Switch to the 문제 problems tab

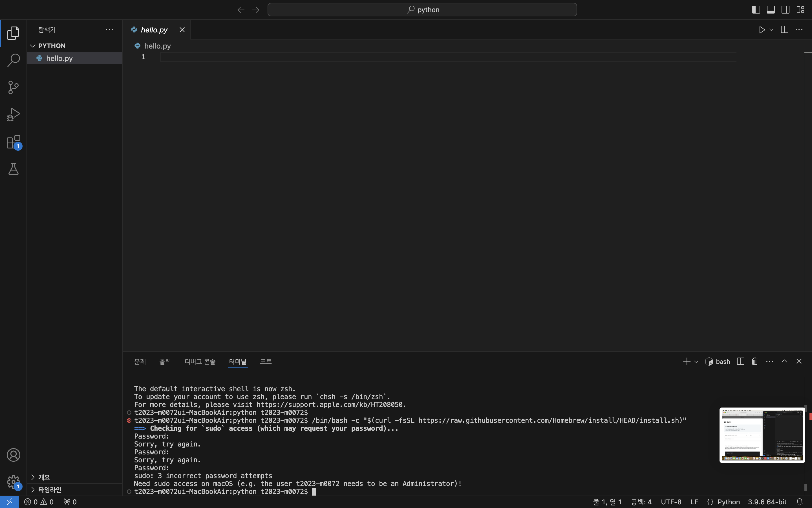coord(140,362)
